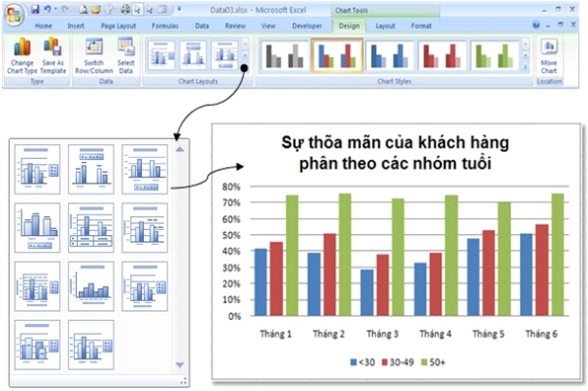
Task: Open the Undo history dropdown arrow
Action: [55, 10]
